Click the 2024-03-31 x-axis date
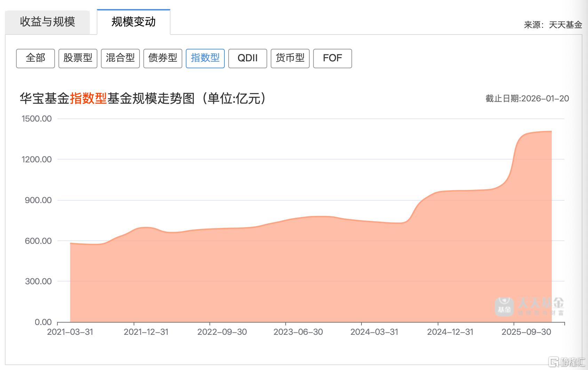Image resolution: width=588 pixels, height=370 pixels. 374,332
